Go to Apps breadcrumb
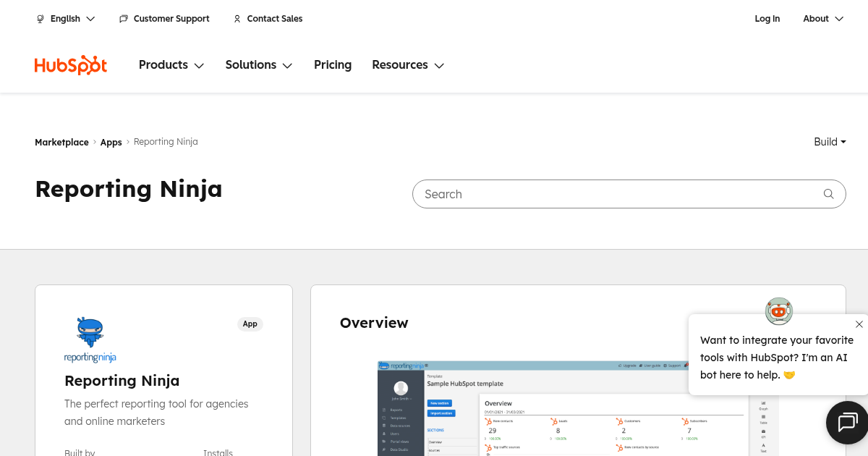 click(111, 142)
